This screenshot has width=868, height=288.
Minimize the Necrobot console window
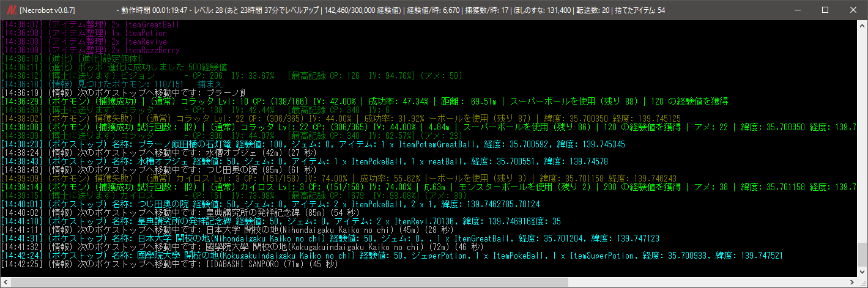[797, 10]
